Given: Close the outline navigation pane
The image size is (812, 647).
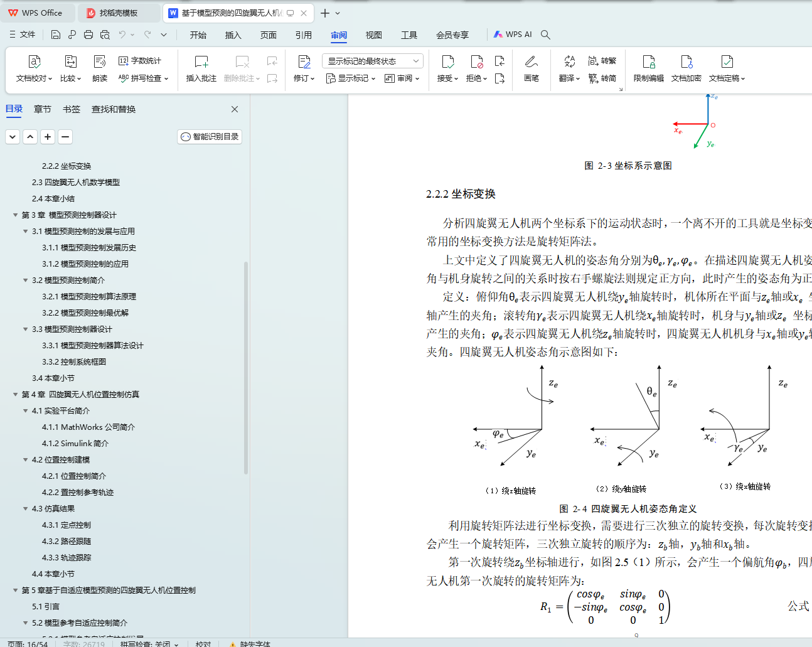Looking at the screenshot, I should point(235,109).
